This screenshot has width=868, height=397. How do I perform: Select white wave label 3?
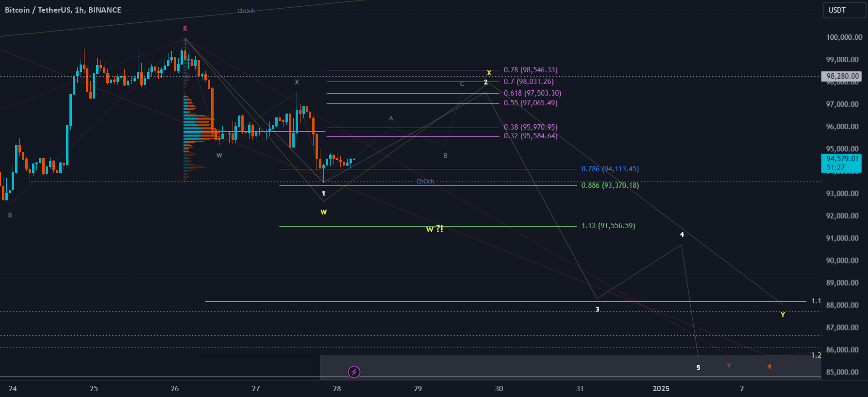point(597,309)
